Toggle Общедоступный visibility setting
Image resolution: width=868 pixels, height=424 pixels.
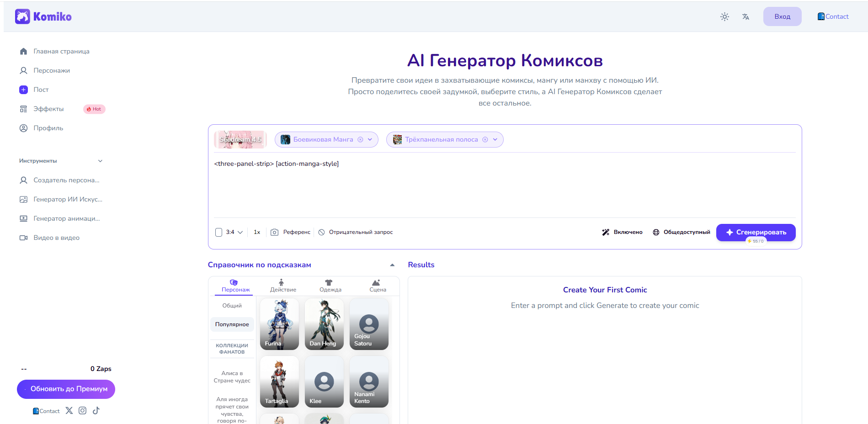tap(681, 232)
